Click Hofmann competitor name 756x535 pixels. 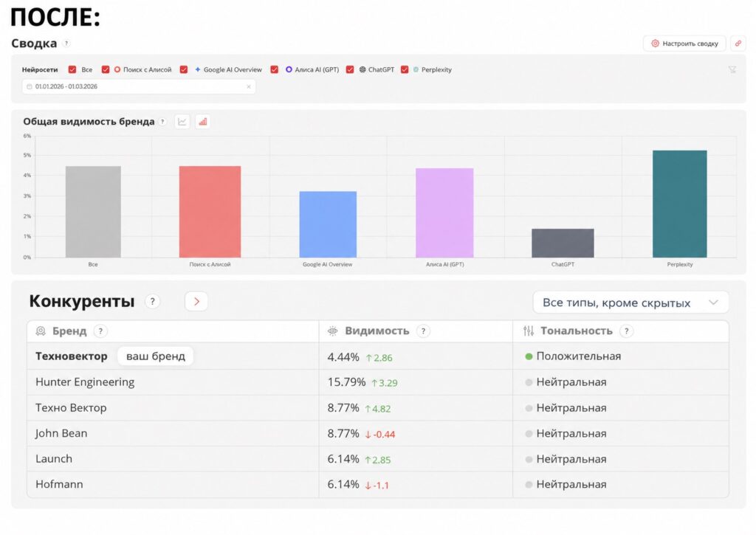59,484
